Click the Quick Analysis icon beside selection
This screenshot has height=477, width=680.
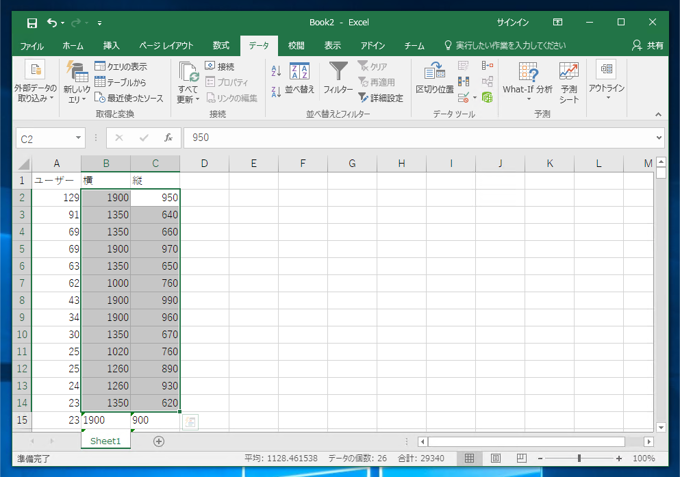point(190,422)
